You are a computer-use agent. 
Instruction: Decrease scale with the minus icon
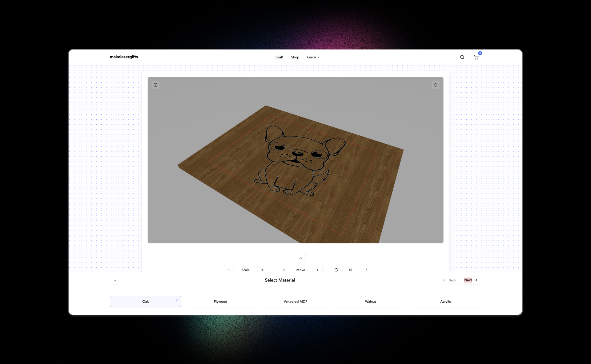(x=228, y=270)
